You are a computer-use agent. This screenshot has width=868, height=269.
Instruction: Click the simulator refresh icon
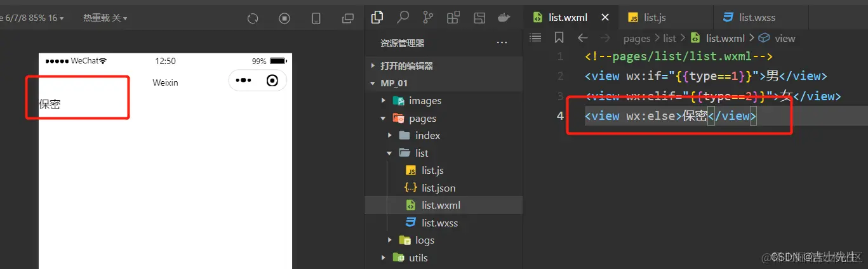click(x=253, y=18)
